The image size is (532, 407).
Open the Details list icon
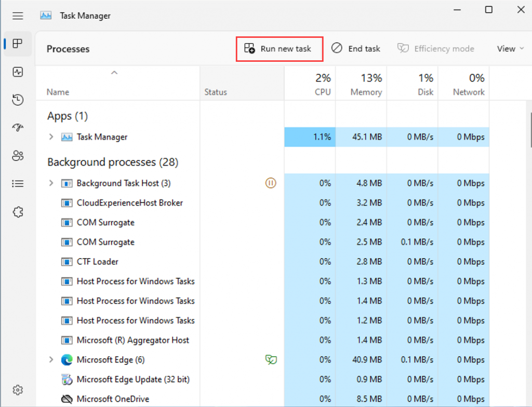[18, 184]
